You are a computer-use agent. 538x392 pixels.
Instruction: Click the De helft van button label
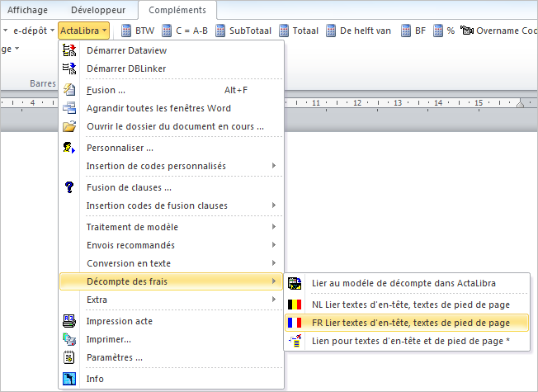[x=366, y=31]
